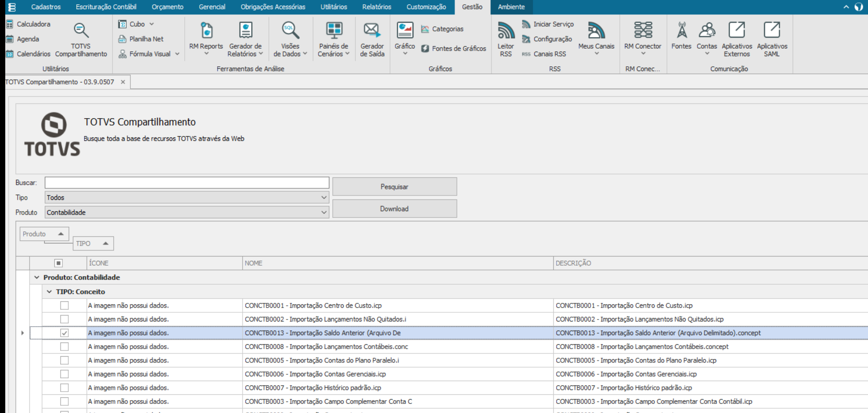Check the CONCTB0006 Contas Gerenciais row
Screen dimensions: 868x413
tap(64, 374)
